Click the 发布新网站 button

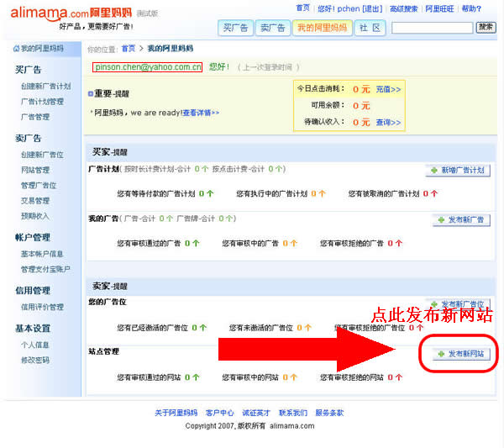click(461, 354)
